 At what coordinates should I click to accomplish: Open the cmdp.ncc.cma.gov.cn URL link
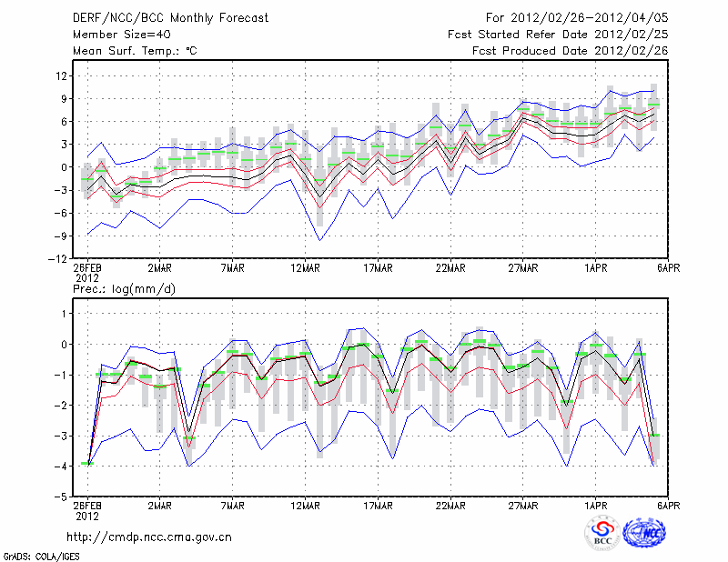[x=149, y=537]
